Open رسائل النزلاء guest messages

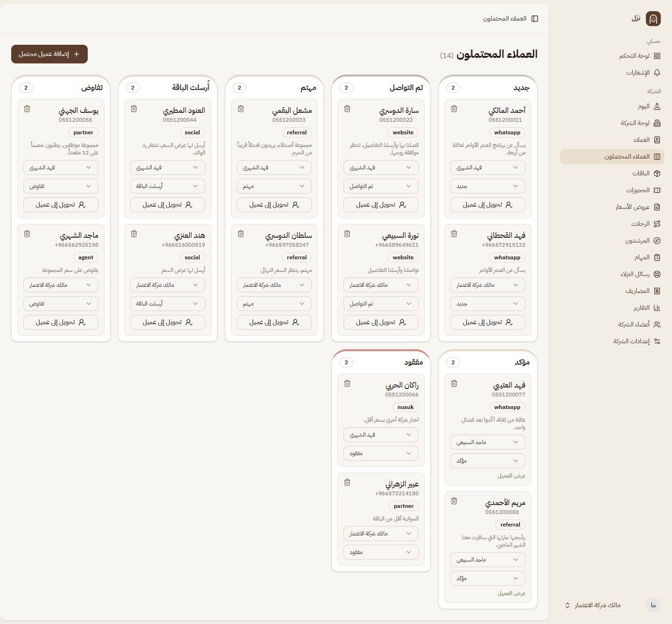[612, 274]
